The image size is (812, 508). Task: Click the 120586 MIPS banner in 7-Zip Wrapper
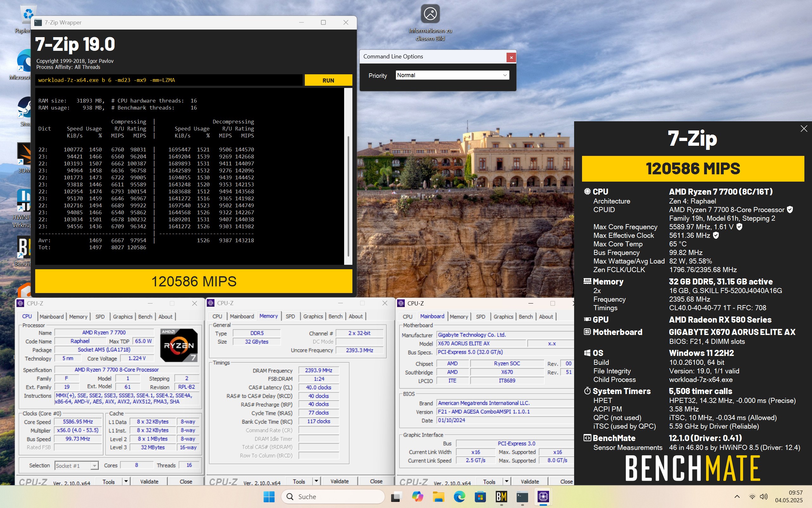[x=193, y=281]
